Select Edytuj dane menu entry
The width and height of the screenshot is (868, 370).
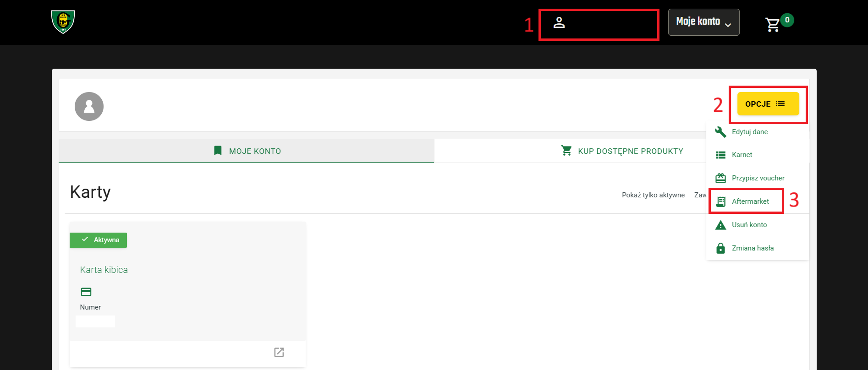750,132
